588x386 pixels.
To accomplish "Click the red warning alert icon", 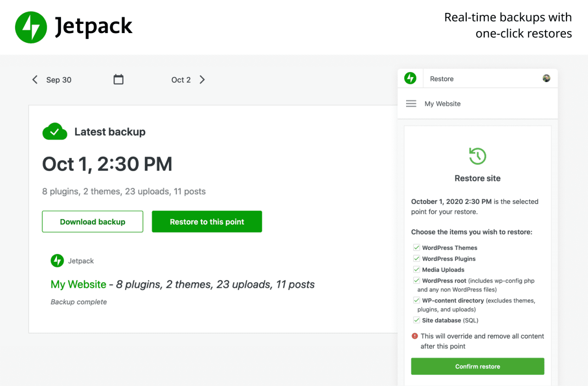I will coord(415,336).
